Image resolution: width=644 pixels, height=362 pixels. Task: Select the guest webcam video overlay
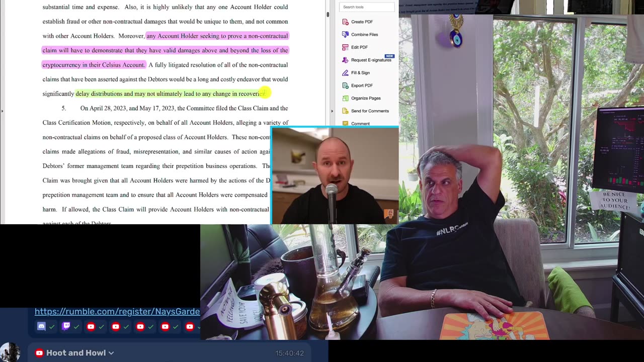coord(335,175)
